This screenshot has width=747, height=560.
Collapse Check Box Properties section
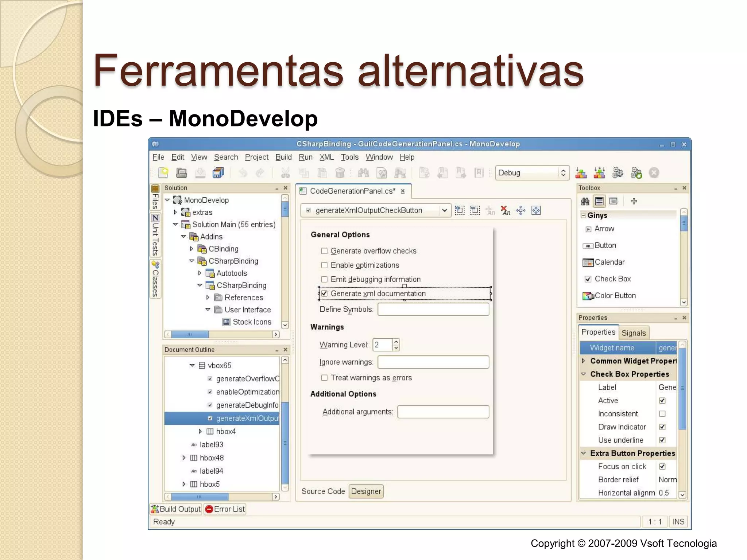pyautogui.click(x=584, y=374)
